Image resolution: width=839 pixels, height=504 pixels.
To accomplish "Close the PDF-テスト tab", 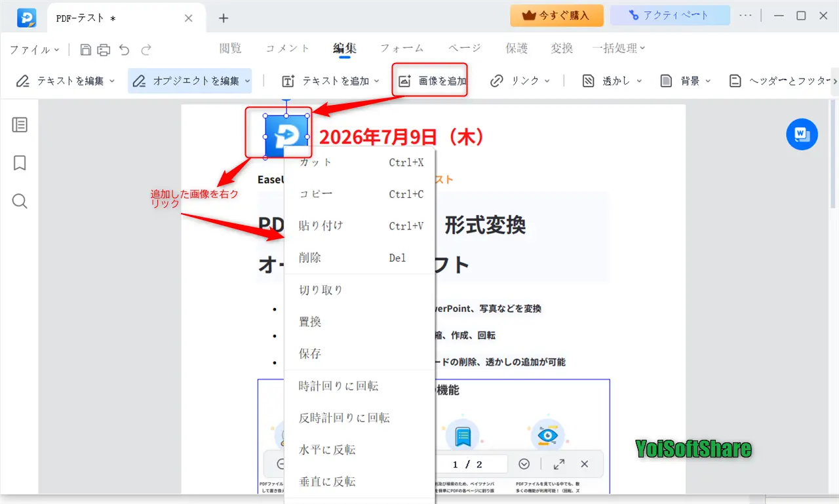I will pyautogui.click(x=189, y=18).
